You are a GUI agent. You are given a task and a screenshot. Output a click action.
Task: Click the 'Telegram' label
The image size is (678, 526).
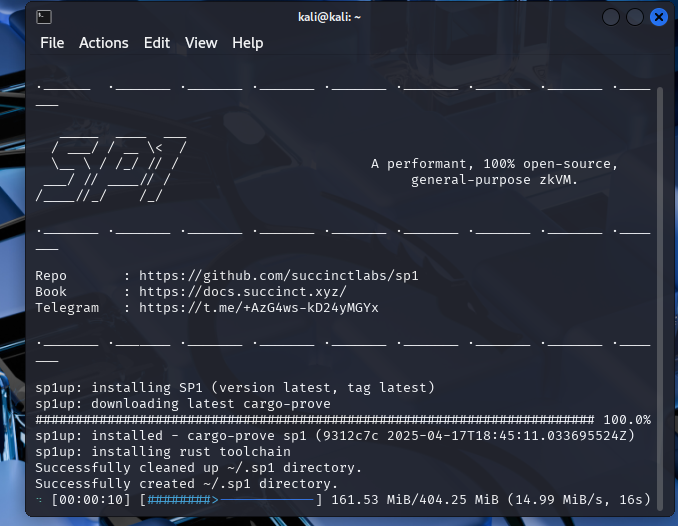point(67,308)
